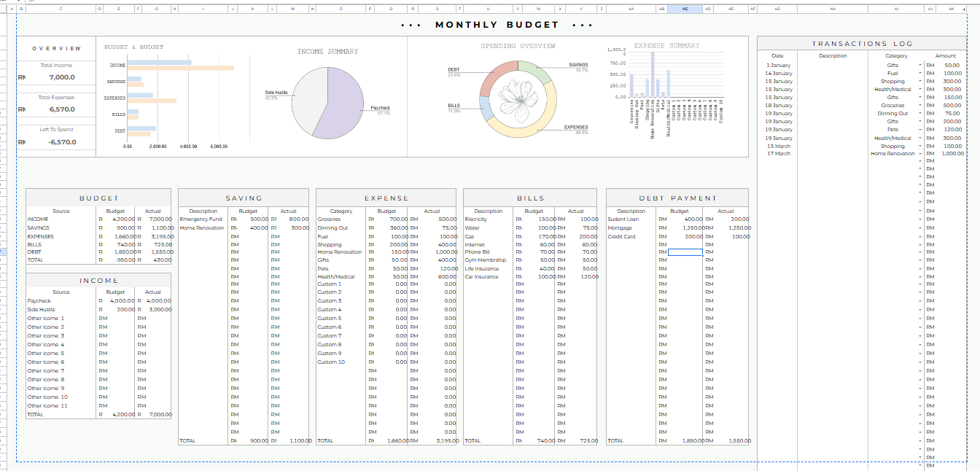Click the Left To Spend value cell
980x471 pixels.
[62, 142]
